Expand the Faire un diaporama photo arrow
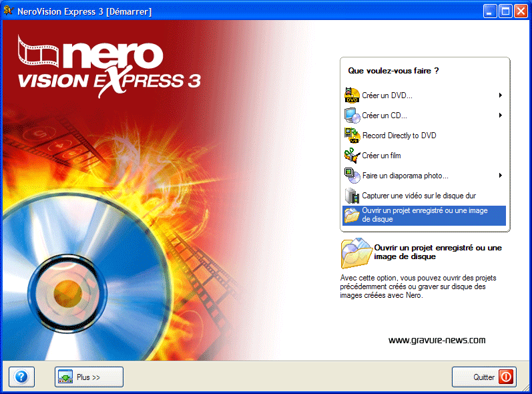The width and height of the screenshot is (532, 394). click(x=501, y=176)
